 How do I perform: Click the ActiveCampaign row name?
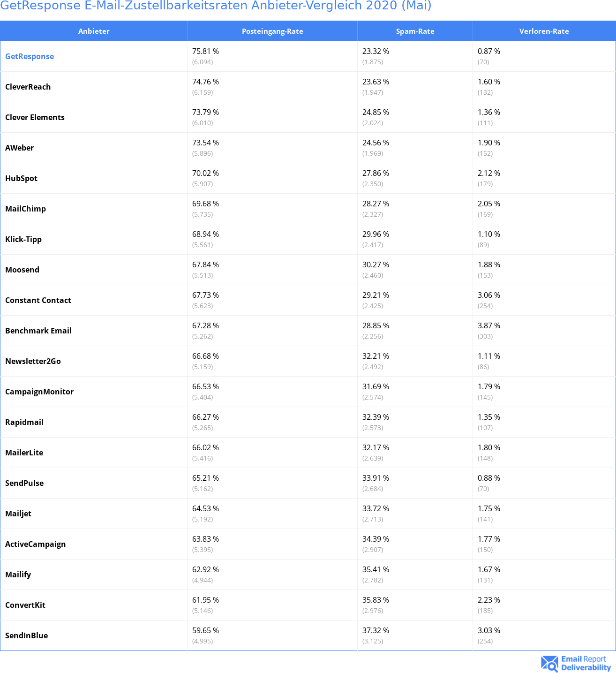36,544
